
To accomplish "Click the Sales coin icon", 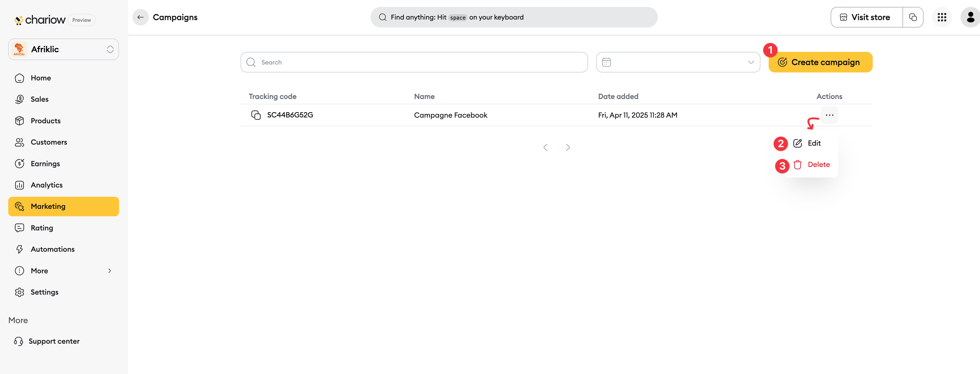I will pos(19,99).
